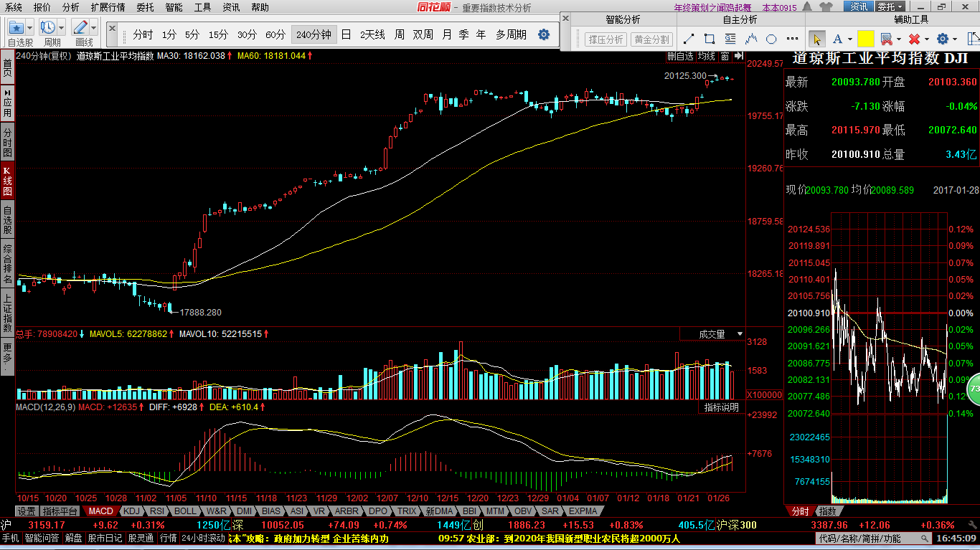The width and height of the screenshot is (980, 550).
Task: Click the delete-drawing scissors icon
Action: pyautogui.click(x=887, y=39)
